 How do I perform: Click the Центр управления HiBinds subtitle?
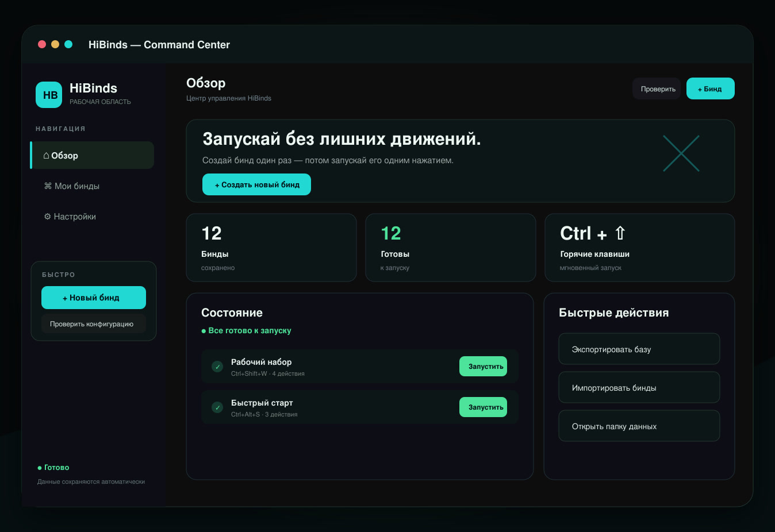point(229,98)
